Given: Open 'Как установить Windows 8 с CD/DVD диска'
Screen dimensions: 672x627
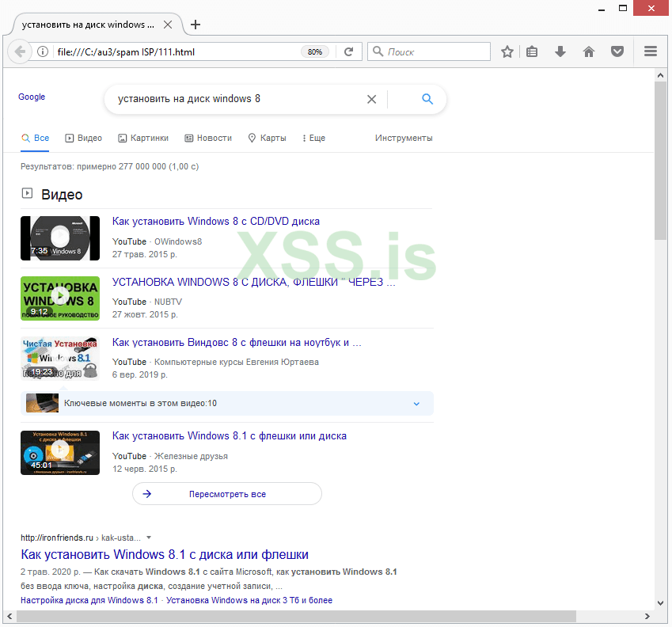Looking at the screenshot, I should [216, 222].
